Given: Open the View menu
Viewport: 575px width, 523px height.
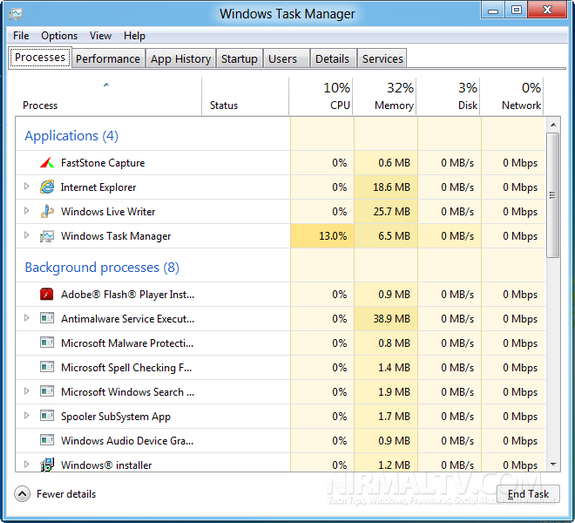Looking at the screenshot, I should (100, 36).
